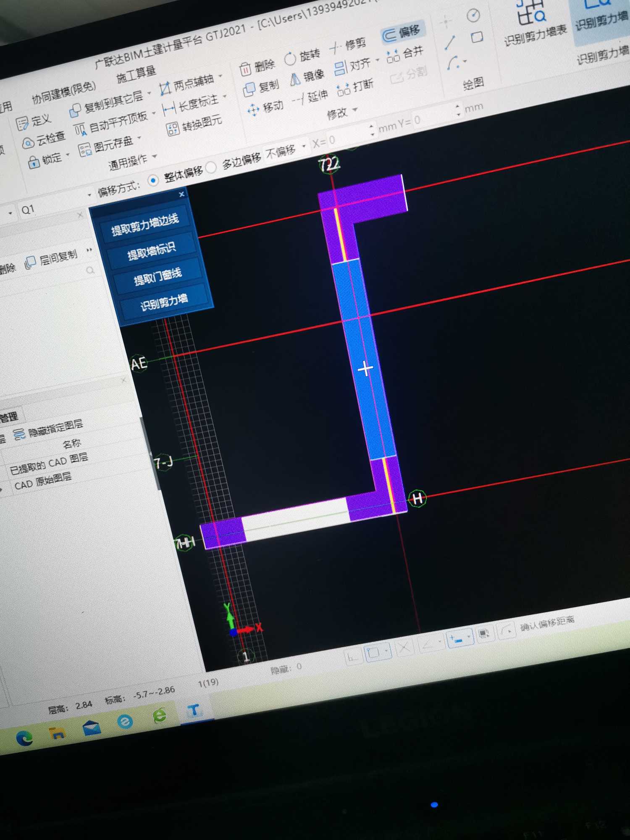Viewport: 630px width, 840px height.
Task: Click the 合并 (Merge) tool
Action: click(x=404, y=55)
